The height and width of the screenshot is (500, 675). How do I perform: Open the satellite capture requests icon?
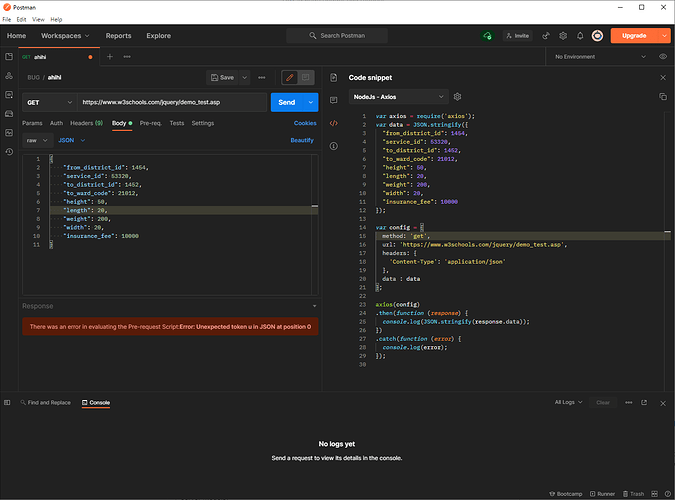546,36
